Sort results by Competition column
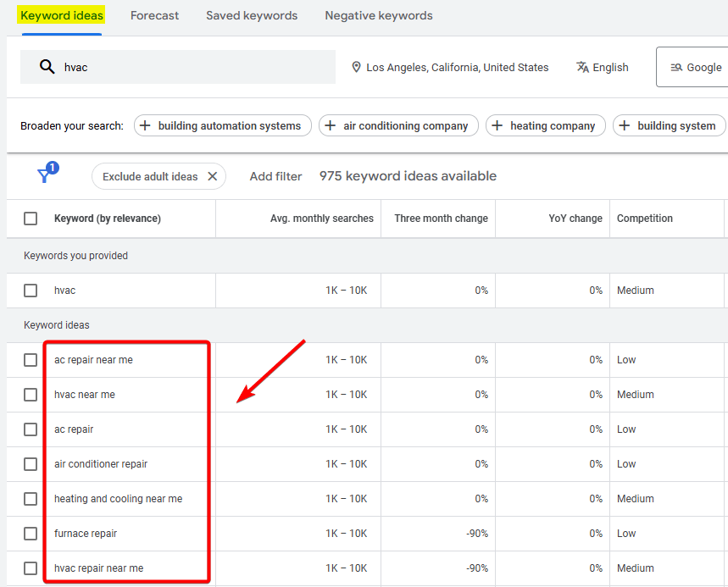Image resolution: width=728 pixels, height=587 pixels. pos(645,218)
